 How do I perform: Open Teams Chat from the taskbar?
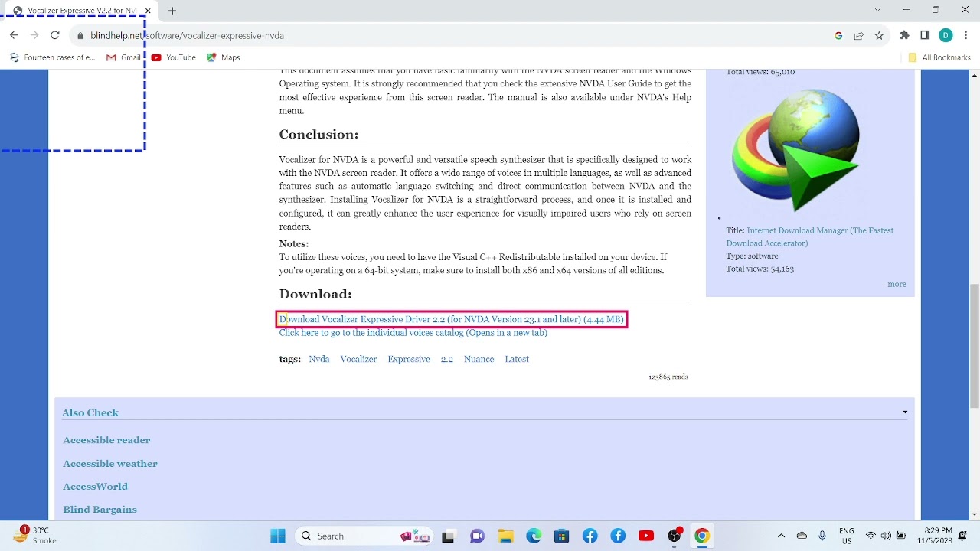tap(477, 536)
